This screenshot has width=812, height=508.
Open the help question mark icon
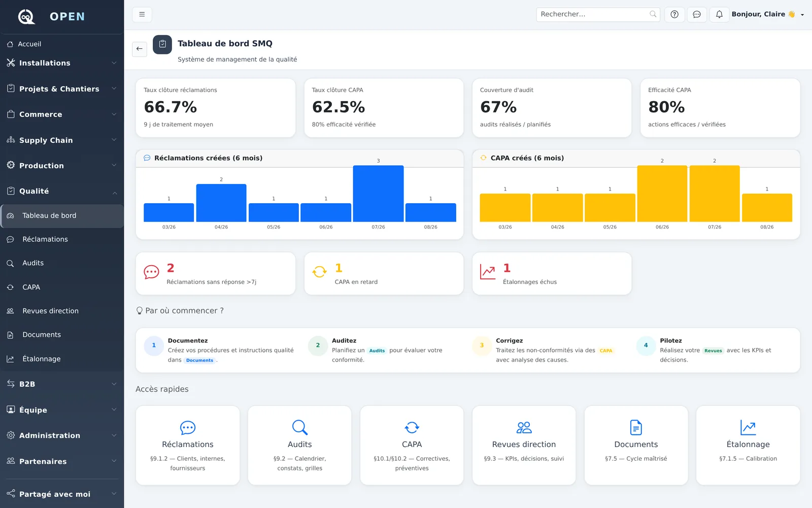pos(674,14)
